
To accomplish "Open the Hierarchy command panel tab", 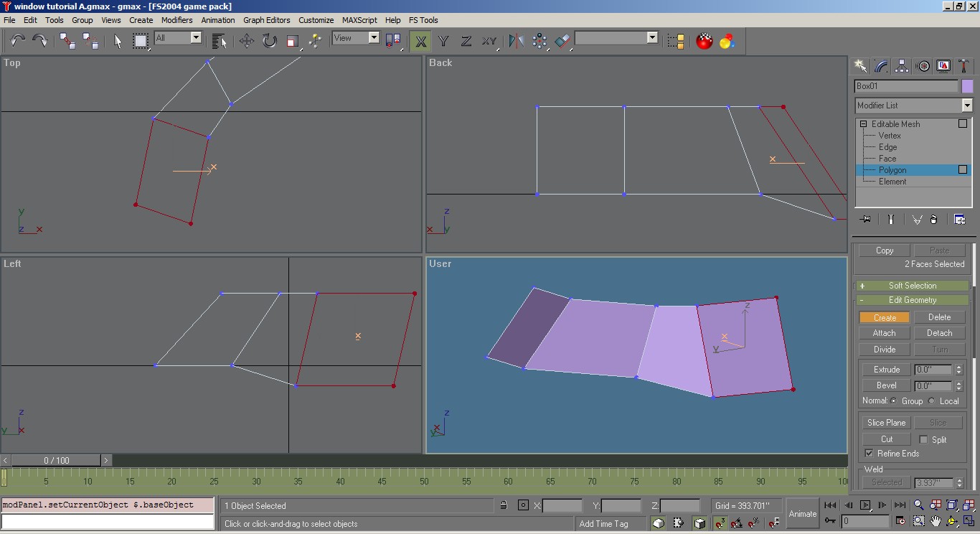I will click(x=902, y=66).
